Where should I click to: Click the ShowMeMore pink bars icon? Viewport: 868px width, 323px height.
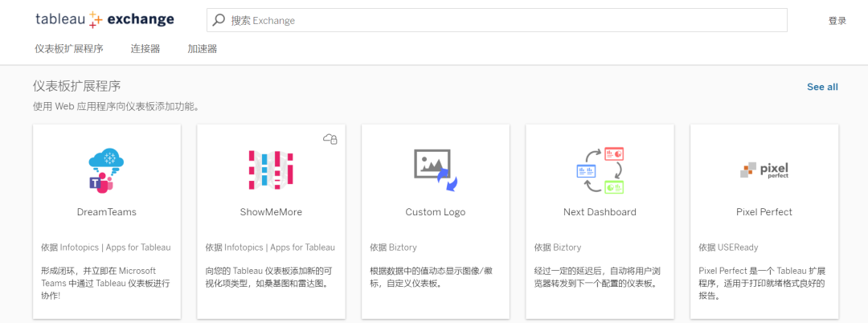pyautogui.click(x=271, y=170)
